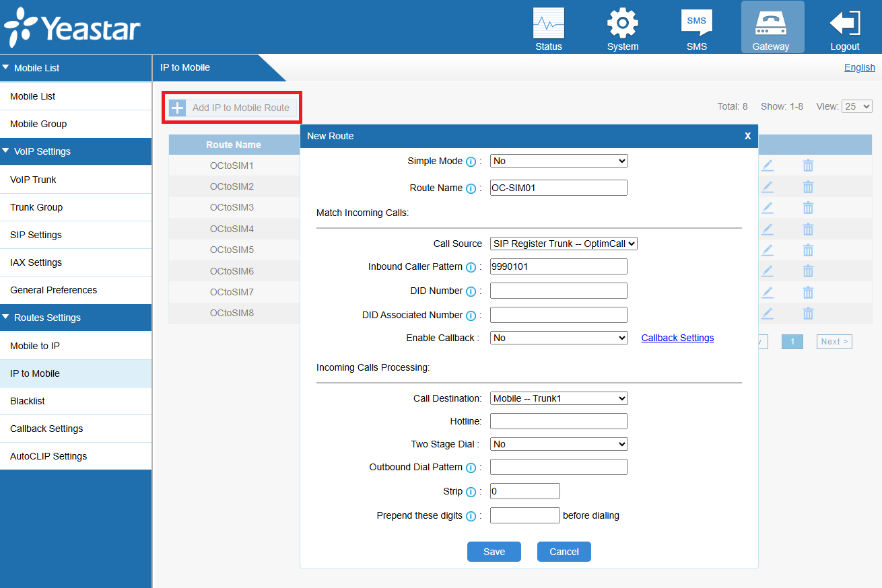Open the View rows-per-page dropdown
882x588 pixels.
[x=857, y=106]
